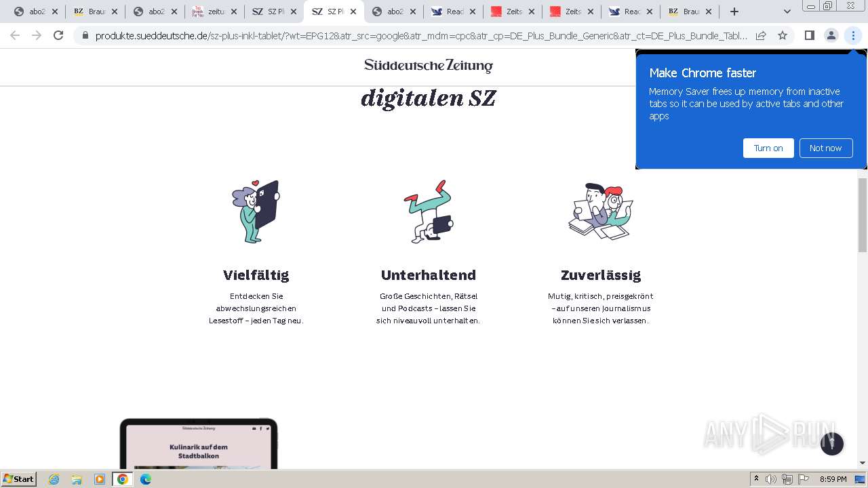The height and width of the screenshot is (488, 868).
Task: Click the Zuverlässig readers illustration
Action: tap(601, 211)
